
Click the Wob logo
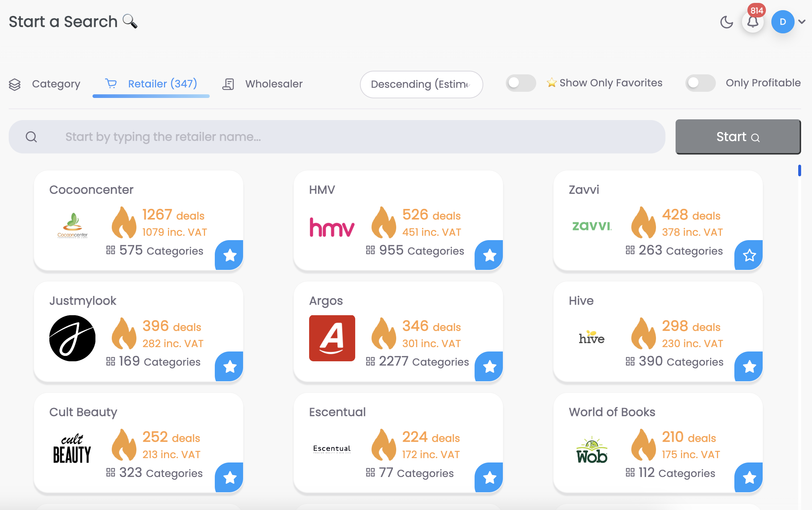pyautogui.click(x=592, y=450)
